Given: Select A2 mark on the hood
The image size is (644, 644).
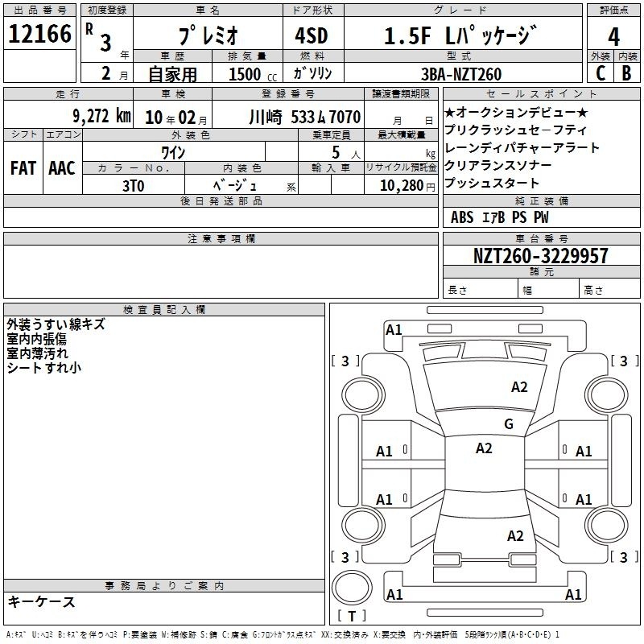Looking at the screenshot, I should click(x=519, y=387).
